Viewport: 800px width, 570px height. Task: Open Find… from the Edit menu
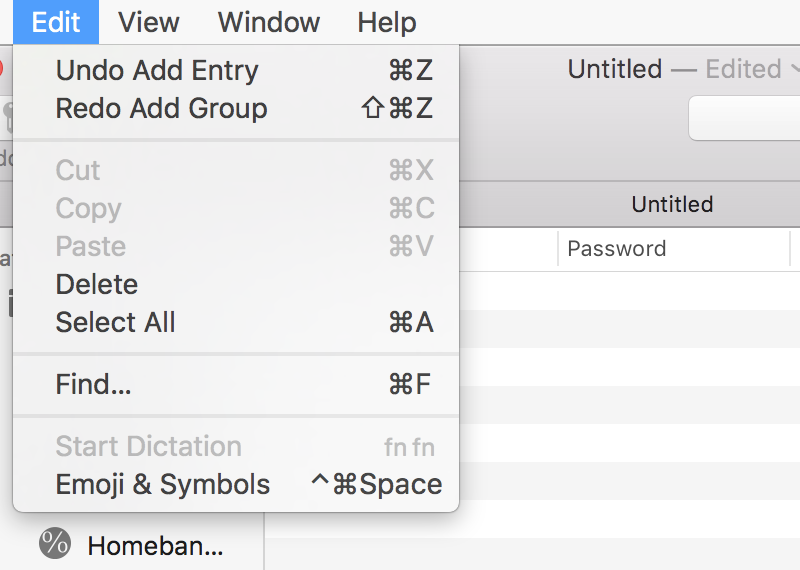tap(236, 384)
